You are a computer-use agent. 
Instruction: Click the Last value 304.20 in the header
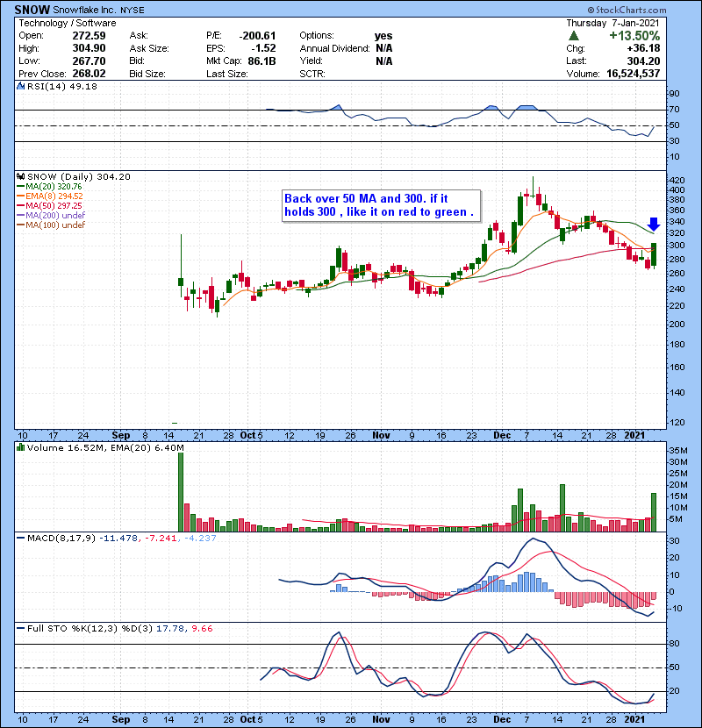(643, 61)
